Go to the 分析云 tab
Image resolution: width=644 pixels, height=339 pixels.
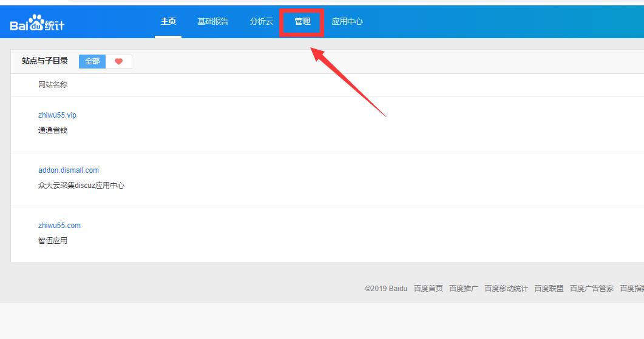pos(262,22)
